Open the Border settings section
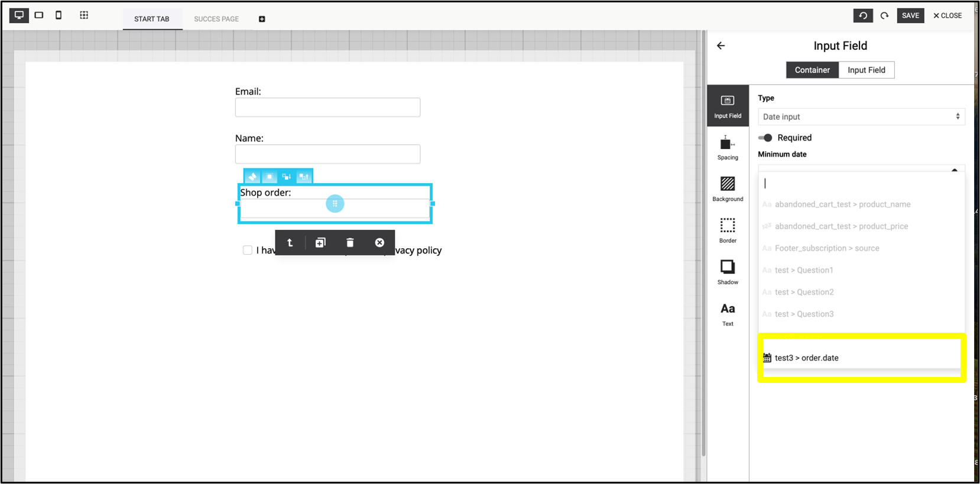This screenshot has height=484, width=980. 728,230
